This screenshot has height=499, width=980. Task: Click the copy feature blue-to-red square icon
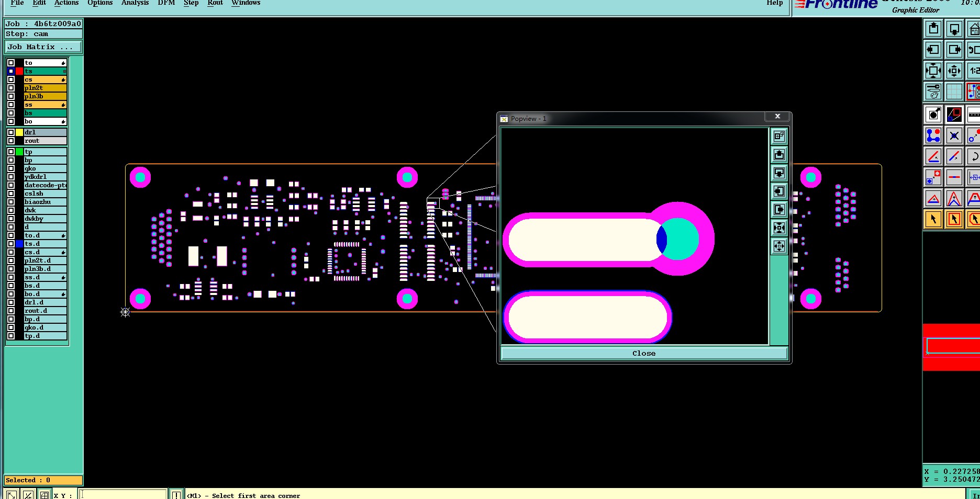pos(933,177)
